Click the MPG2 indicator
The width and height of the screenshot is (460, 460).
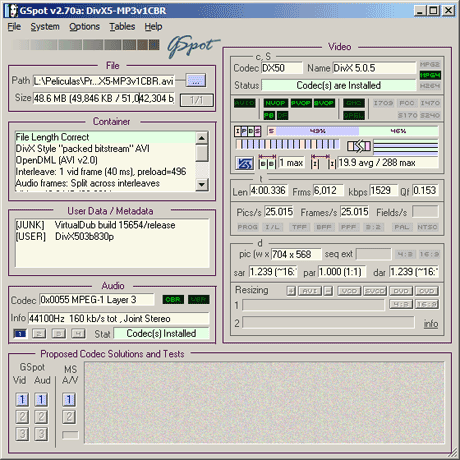click(430, 64)
